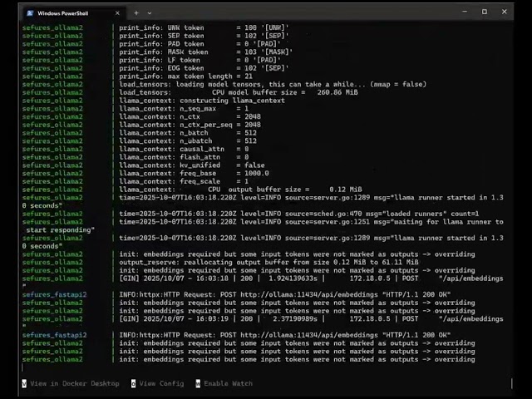Click the 'n_ctx_per_seq = 2048' line
532x399 pixels.
coord(190,125)
